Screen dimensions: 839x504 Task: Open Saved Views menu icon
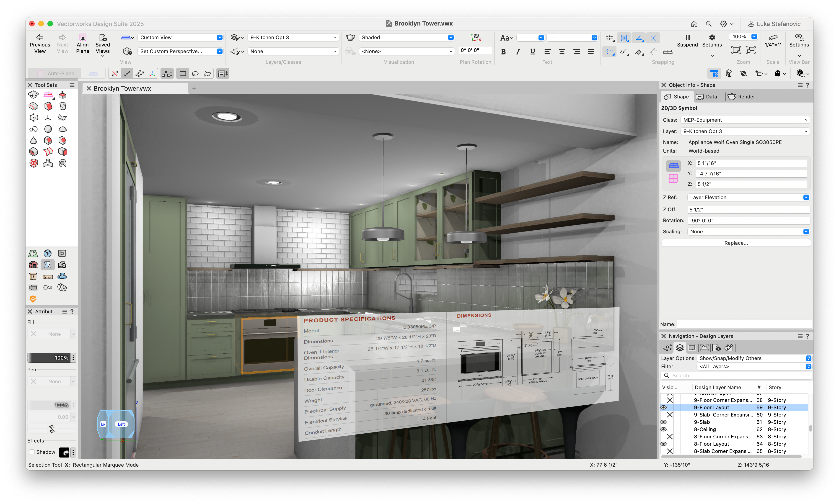coord(103,37)
